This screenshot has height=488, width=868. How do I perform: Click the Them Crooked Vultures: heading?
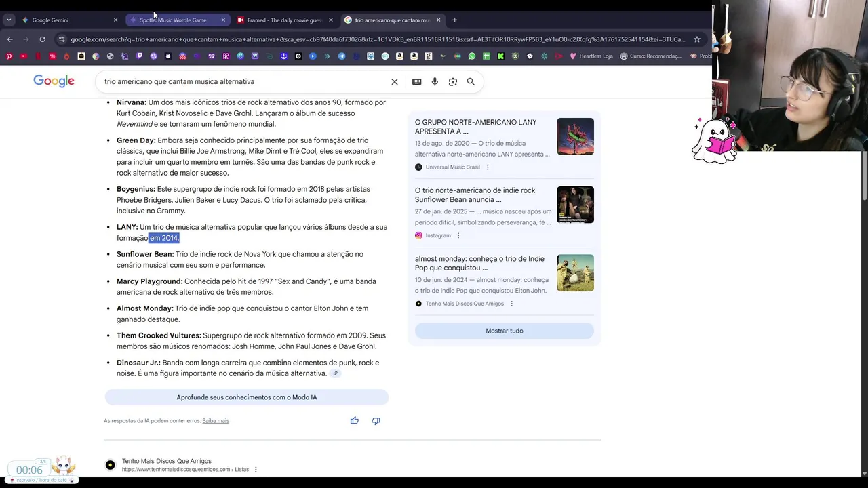point(159,335)
